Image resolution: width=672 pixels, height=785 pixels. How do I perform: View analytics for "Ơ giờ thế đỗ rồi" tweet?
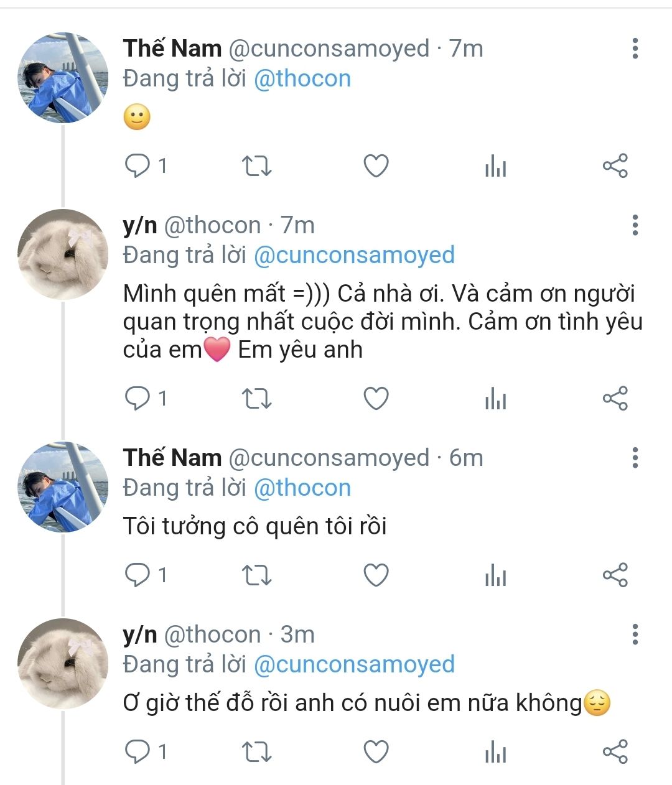point(495,752)
